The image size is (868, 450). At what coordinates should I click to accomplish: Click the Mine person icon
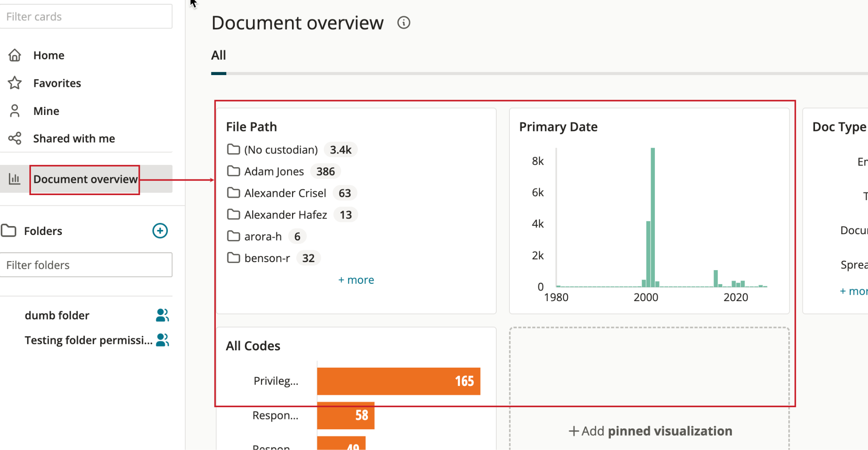(15, 111)
